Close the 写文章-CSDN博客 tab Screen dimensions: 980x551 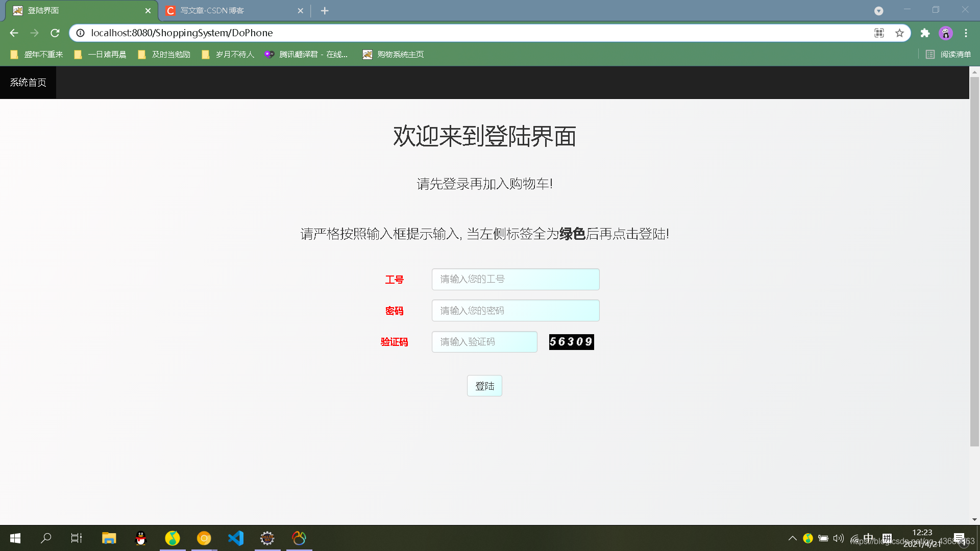[300, 11]
